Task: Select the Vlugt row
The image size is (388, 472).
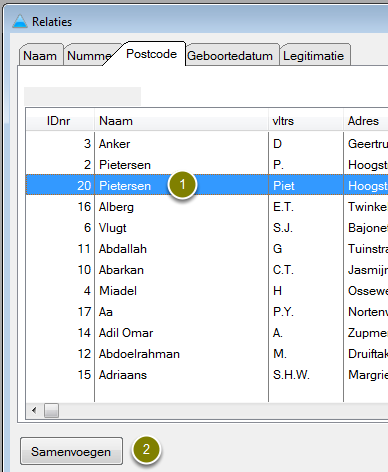Action: pyautogui.click(x=207, y=228)
